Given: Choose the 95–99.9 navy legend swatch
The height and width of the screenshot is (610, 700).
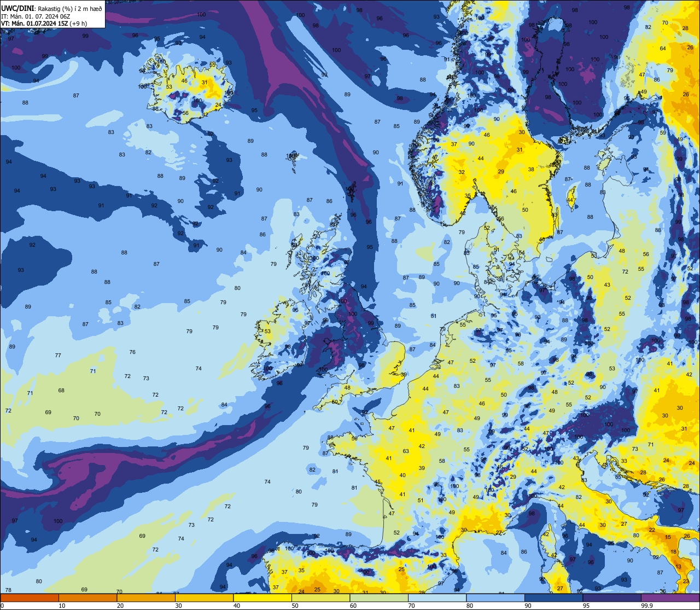Looking at the screenshot, I should 612,597.
